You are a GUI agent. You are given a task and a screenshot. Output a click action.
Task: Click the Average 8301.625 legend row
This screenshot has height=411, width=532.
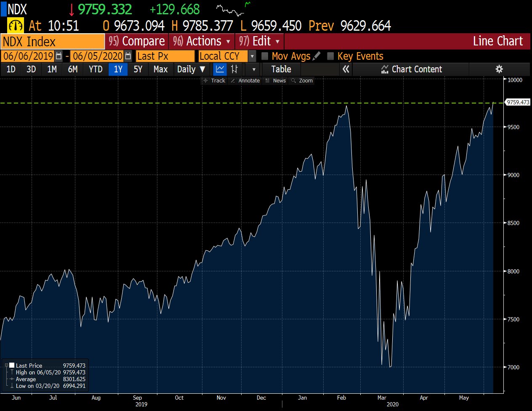[x=47, y=379]
